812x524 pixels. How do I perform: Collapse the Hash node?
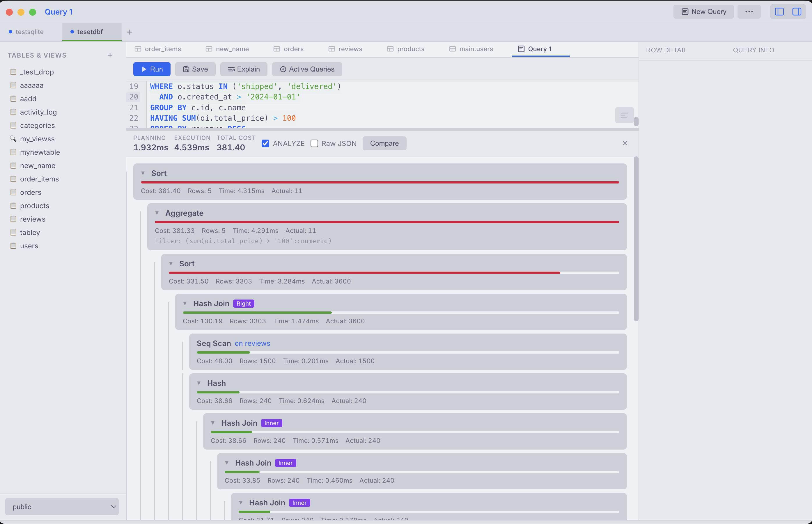click(x=199, y=383)
